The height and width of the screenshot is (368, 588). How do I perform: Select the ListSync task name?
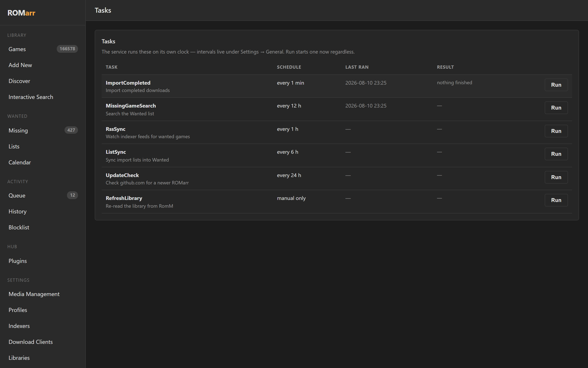pyautogui.click(x=116, y=152)
